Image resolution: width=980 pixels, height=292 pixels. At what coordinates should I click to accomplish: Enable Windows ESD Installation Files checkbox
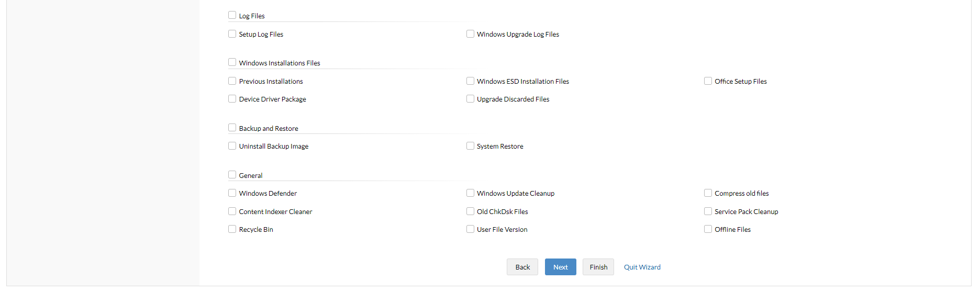coord(470,81)
